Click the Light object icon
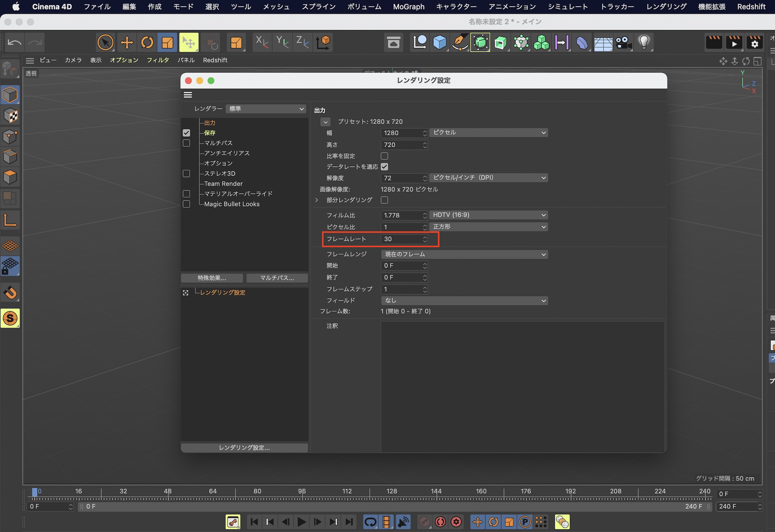 coord(644,42)
